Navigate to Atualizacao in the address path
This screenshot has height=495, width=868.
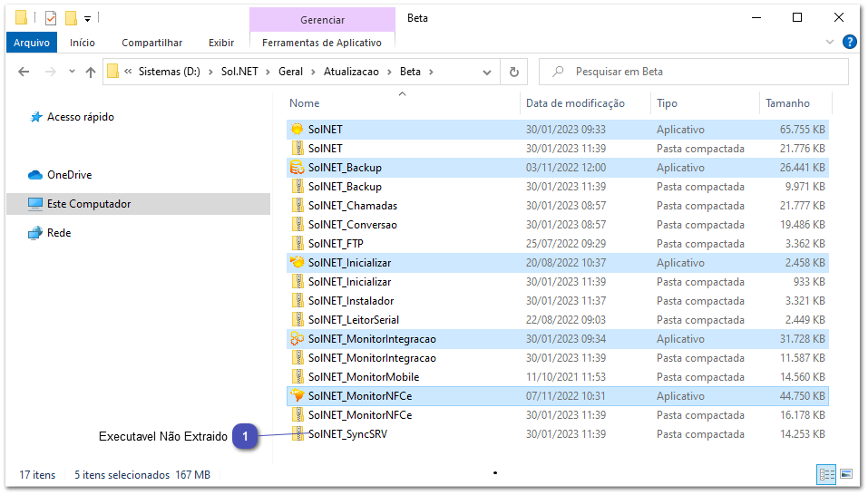click(351, 72)
